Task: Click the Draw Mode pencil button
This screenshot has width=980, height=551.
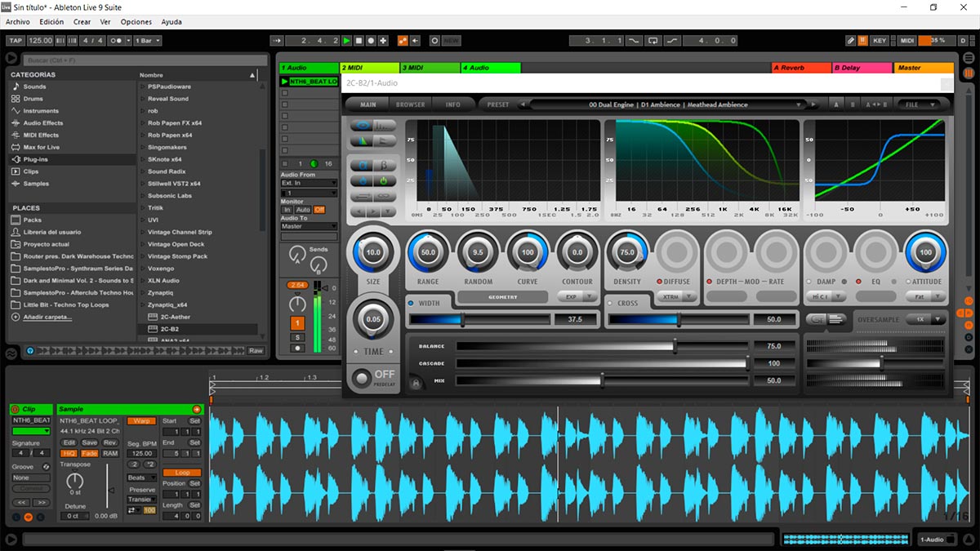Action: coord(850,40)
